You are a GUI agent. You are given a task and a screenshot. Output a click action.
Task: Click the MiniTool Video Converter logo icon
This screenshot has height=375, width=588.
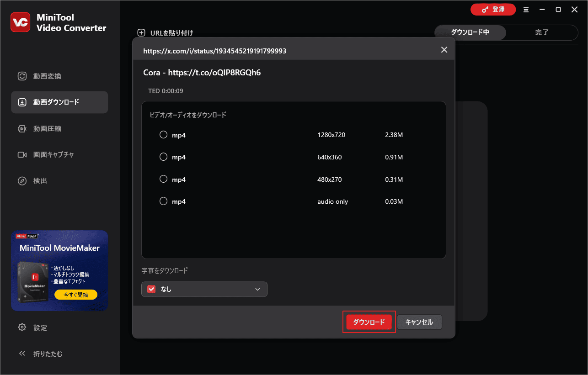click(20, 23)
